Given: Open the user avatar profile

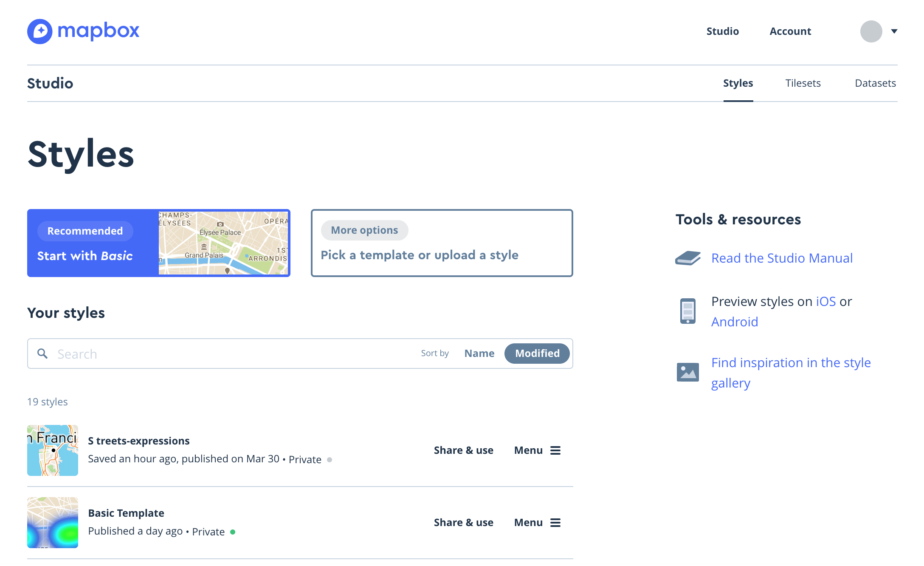Looking at the screenshot, I should coord(871,31).
